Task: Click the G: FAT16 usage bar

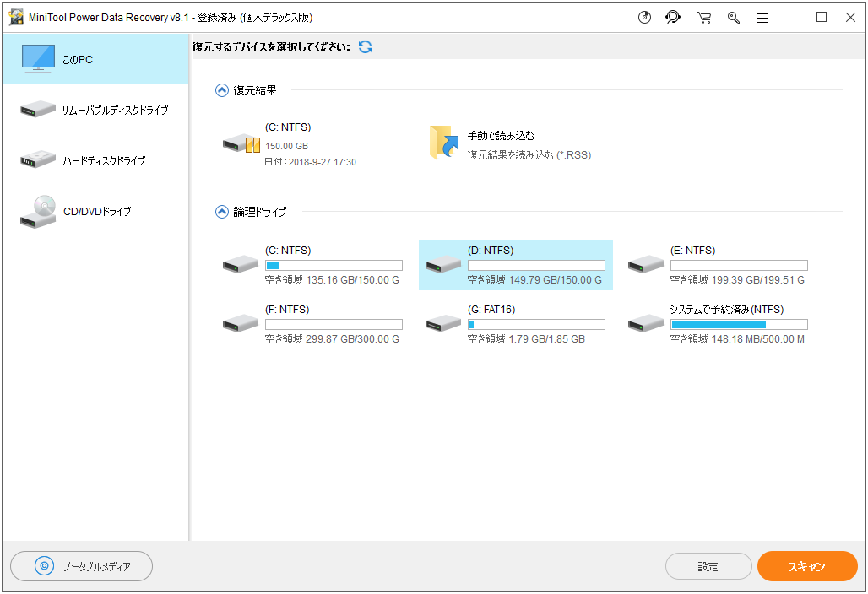Action: pos(536,324)
